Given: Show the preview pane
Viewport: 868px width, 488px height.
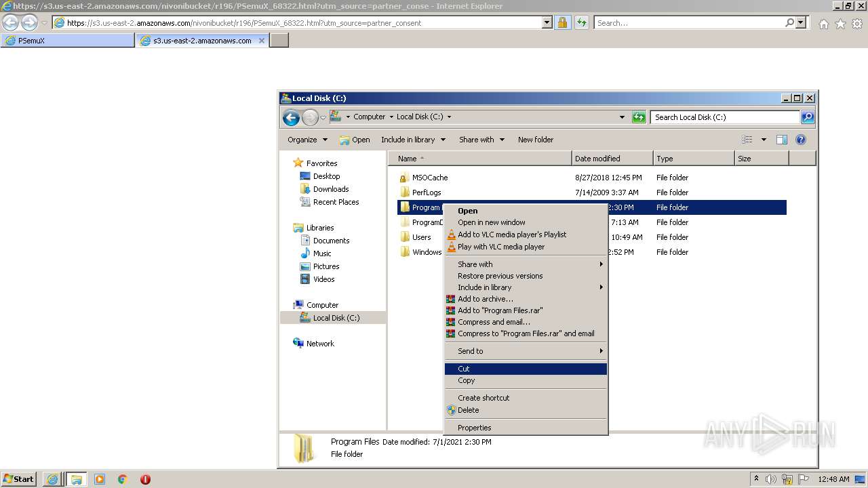Looking at the screenshot, I should pyautogui.click(x=782, y=140).
